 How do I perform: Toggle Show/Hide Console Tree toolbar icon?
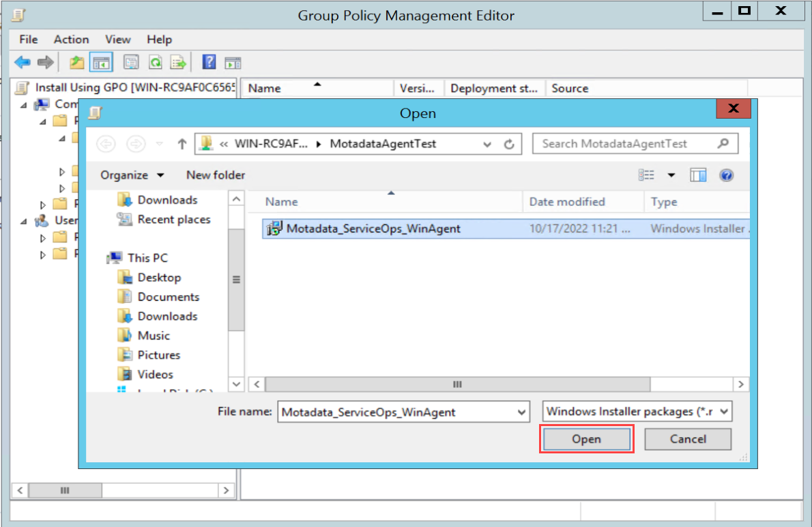coord(102,63)
